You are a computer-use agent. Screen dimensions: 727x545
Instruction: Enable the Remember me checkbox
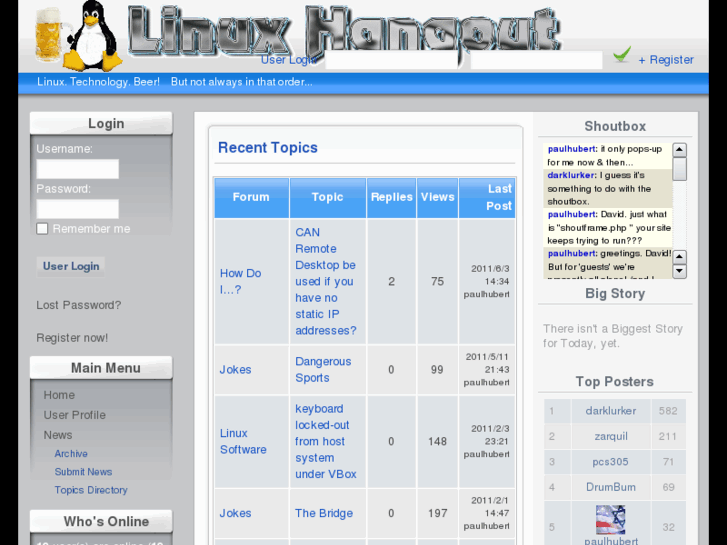click(x=42, y=229)
